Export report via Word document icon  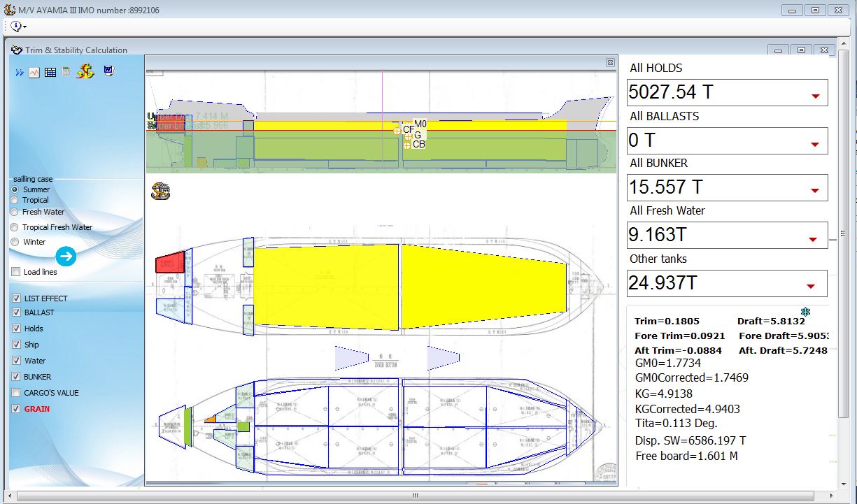pyautogui.click(x=108, y=71)
